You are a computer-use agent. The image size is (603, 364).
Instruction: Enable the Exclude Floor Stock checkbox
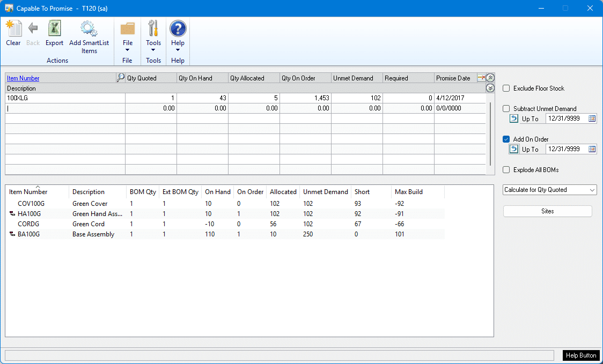[x=506, y=88]
